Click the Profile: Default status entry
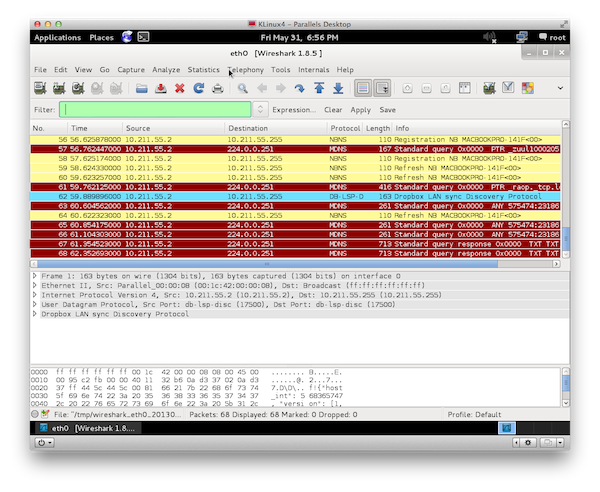Screen dimensions: 600x492 [x=474, y=414]
